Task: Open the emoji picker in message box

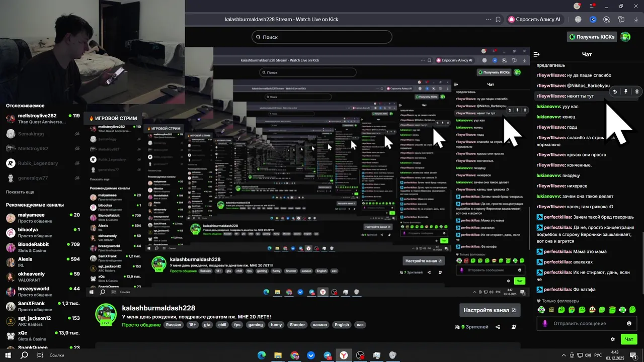Action: [x=629, y=323]
